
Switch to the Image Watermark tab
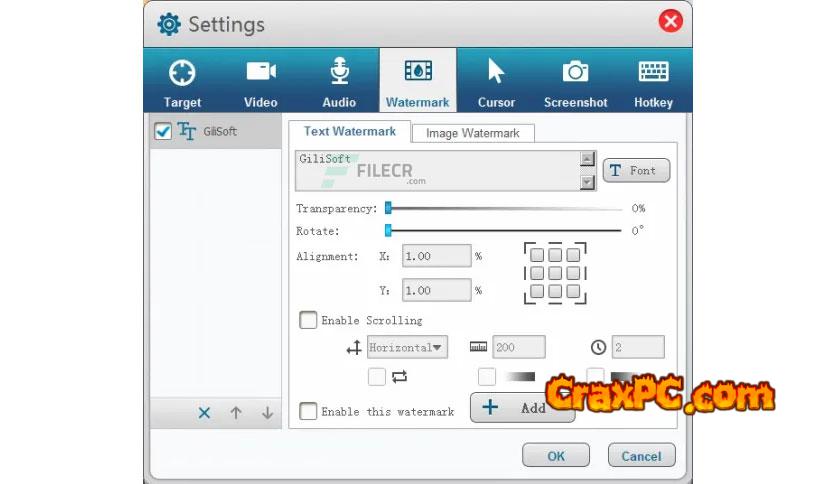pyautogui.click(x=472, y=133)
